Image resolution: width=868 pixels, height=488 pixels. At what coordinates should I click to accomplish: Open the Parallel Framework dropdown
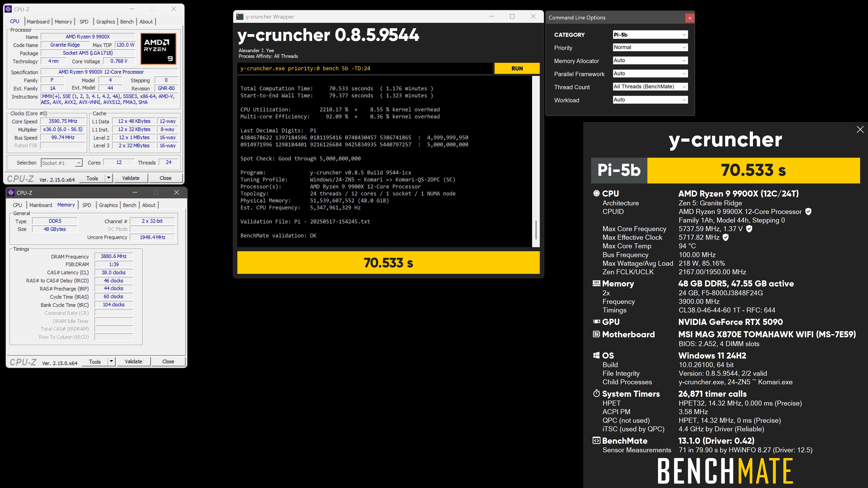tap(650, 74)
